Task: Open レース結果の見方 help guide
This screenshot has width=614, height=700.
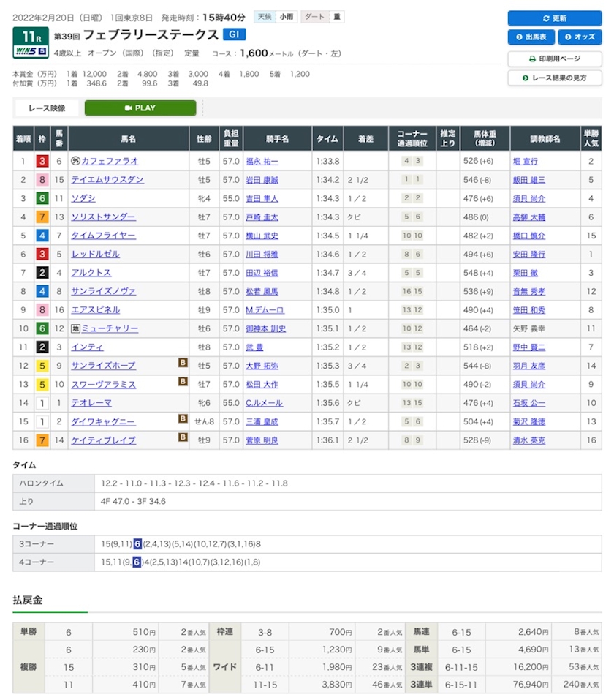Action: pos(554,78)
